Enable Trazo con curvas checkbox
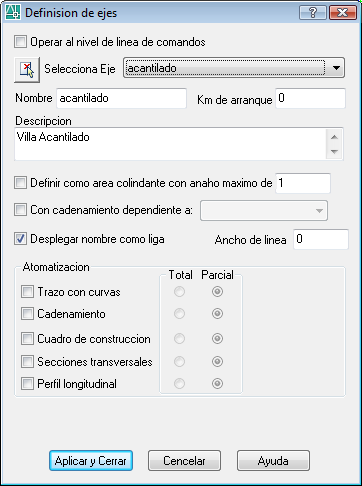362x486 pixels. tap(27, 292)
